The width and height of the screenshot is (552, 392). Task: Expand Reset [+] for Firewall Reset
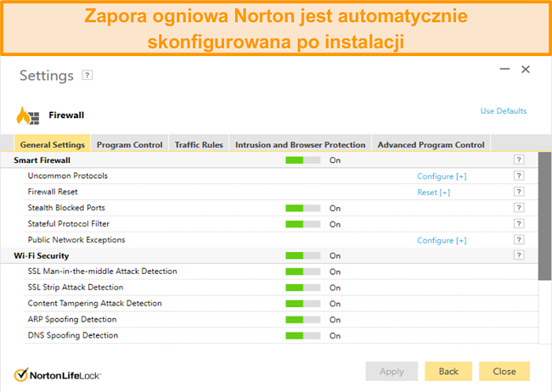click(x=433, y=193)
